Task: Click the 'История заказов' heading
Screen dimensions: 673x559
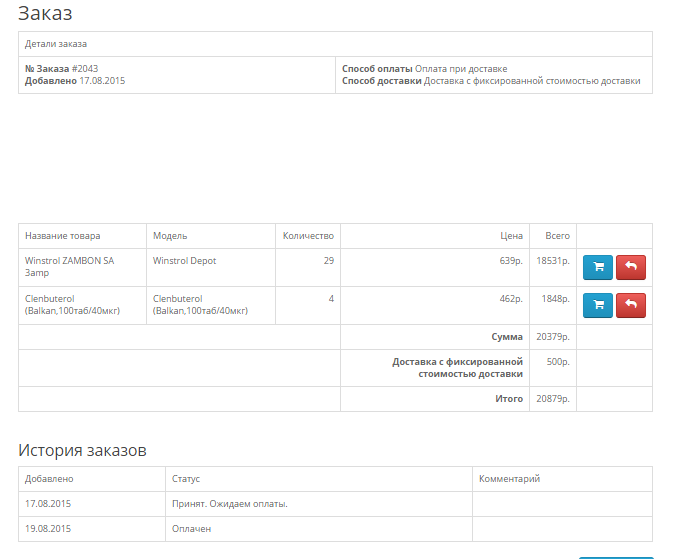Action: click(x=82, y=450)
